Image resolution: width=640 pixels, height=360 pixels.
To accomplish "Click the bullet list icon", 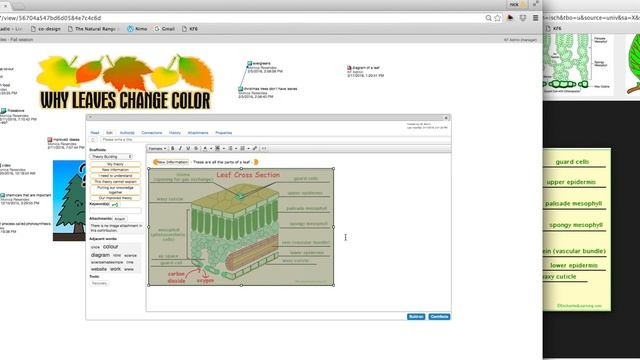I will coord(230,149).
